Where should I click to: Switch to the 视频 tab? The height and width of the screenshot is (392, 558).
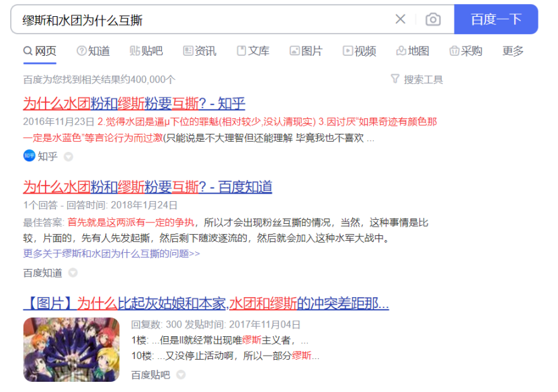coord(360,51)
